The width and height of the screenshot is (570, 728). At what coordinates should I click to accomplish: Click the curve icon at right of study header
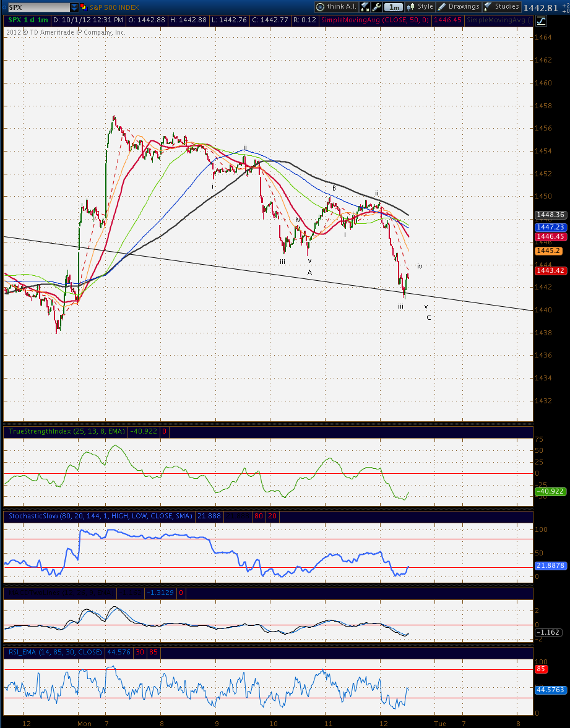(x=541, y=20)
